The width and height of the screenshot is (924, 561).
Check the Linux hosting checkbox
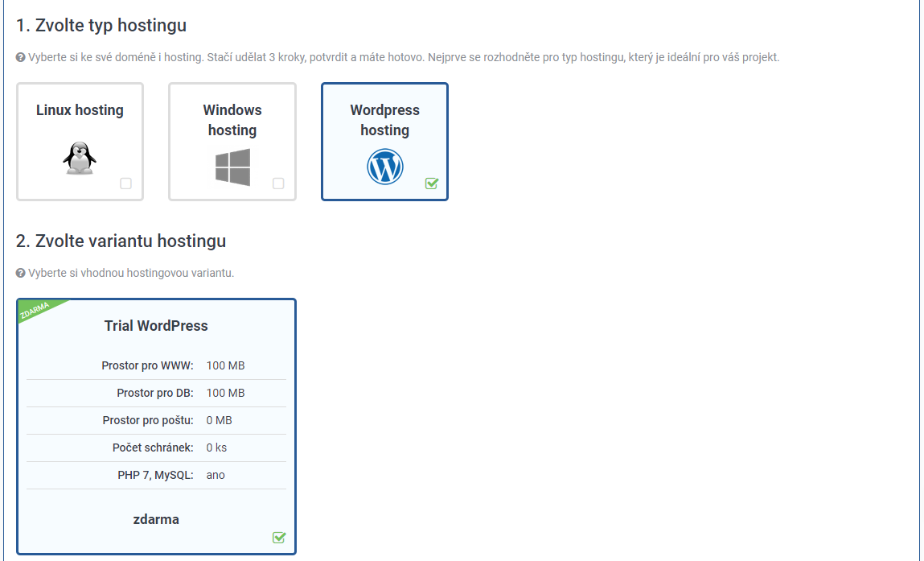coord(125,184)
